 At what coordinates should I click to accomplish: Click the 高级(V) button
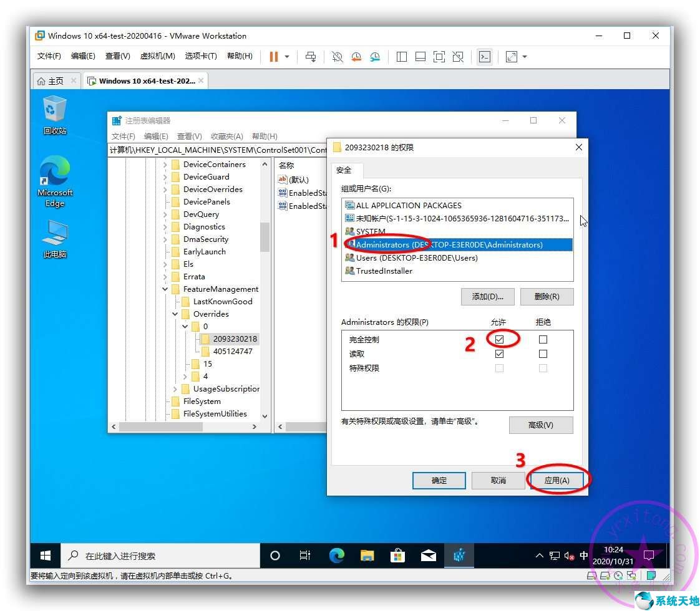(x=541, y=425)
